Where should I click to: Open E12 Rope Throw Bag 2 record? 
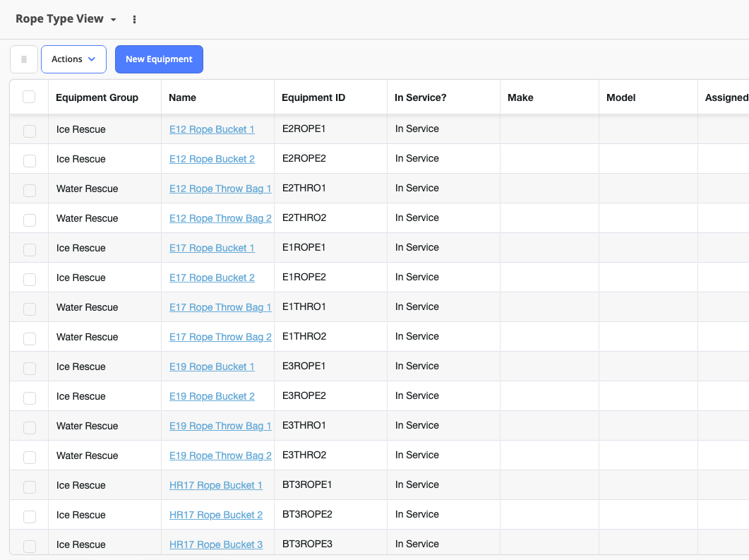pos(221,218)
